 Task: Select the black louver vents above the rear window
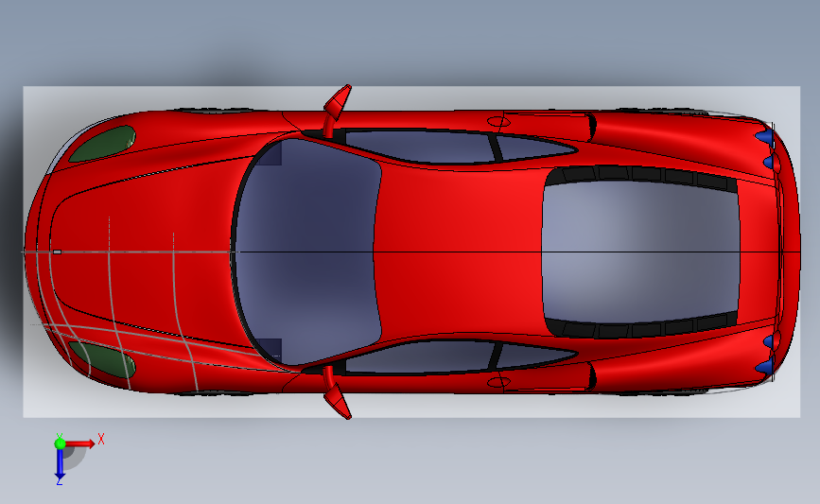[x=640, y=176]
